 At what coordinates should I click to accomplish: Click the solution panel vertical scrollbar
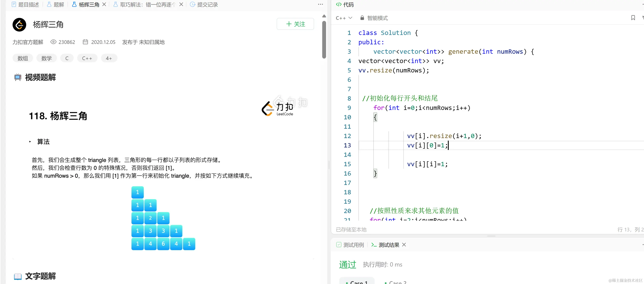pyautogui.click(x=324, y=40)
